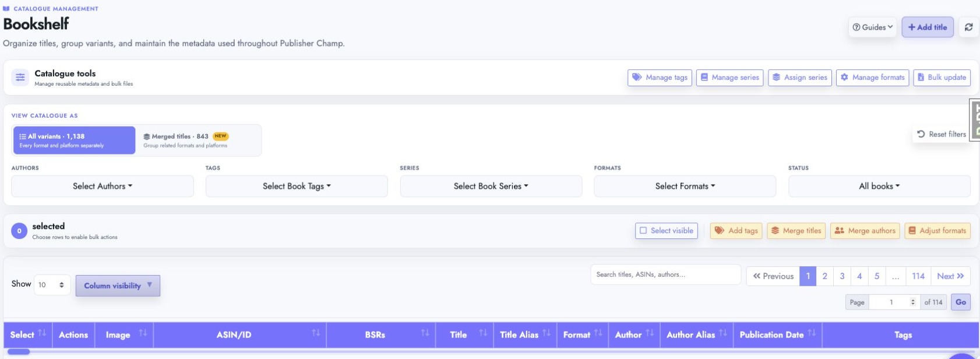Sort by ASIN/ID using sort arrows
Screen dimensions: 980x359
[316, 333]
